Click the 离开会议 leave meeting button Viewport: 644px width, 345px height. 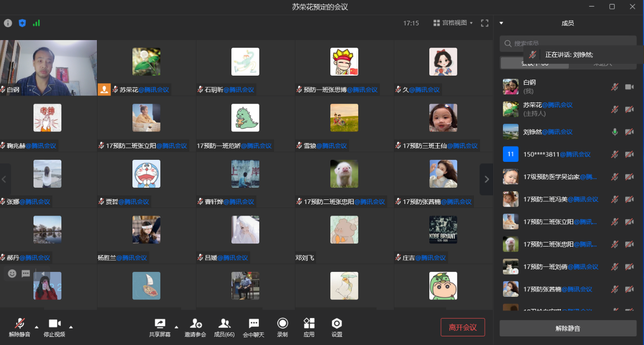point(463,327)
